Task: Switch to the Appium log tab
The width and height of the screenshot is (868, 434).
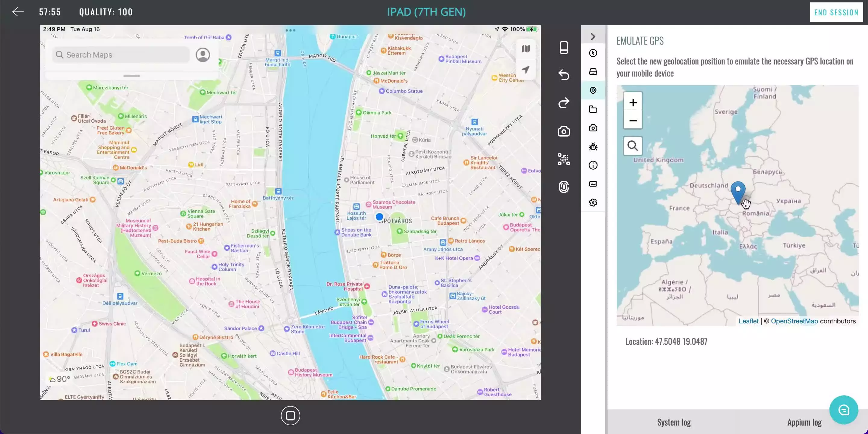Action: click(x=804, y=422)
